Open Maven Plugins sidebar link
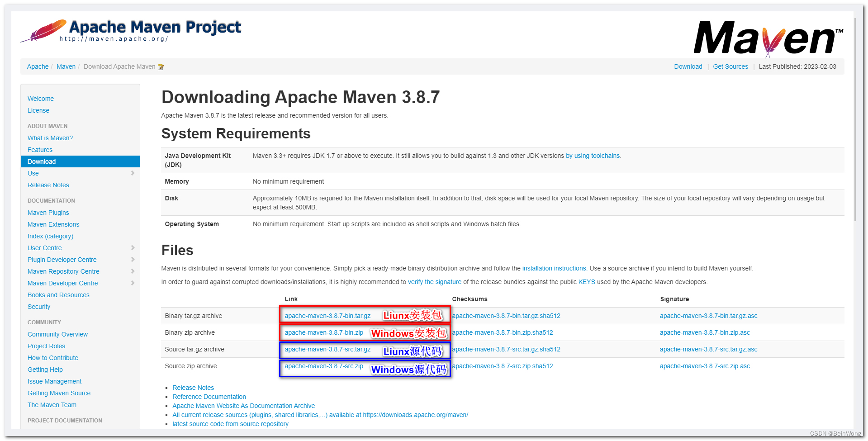 pyautogui.click(x=48, y=213)
